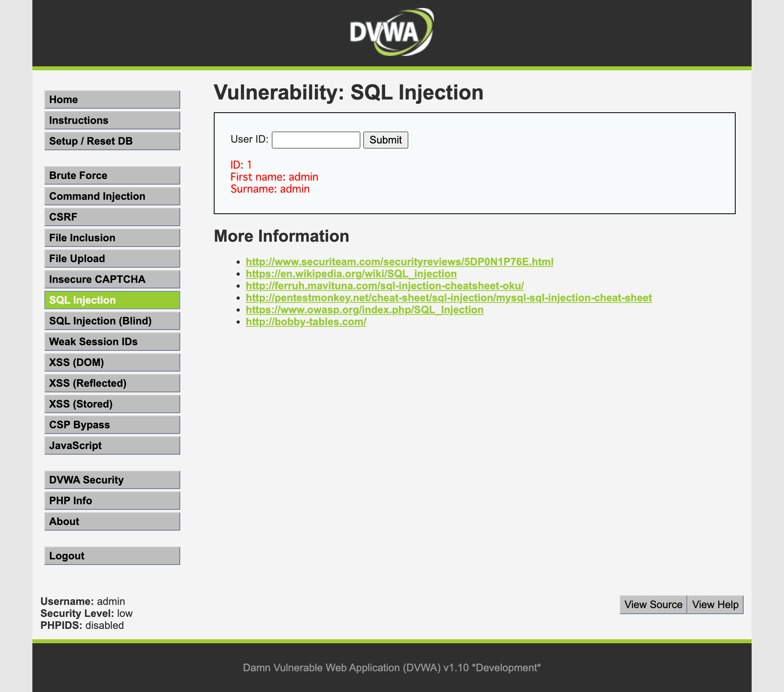Open the XSS (DOM) page
Viewport: 784px width, 692px height.
click(112, 362)
